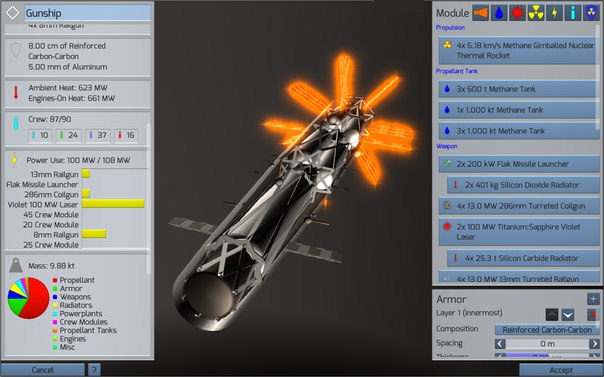
Task: Click the Accept button
Action: (x=561, y=370)
